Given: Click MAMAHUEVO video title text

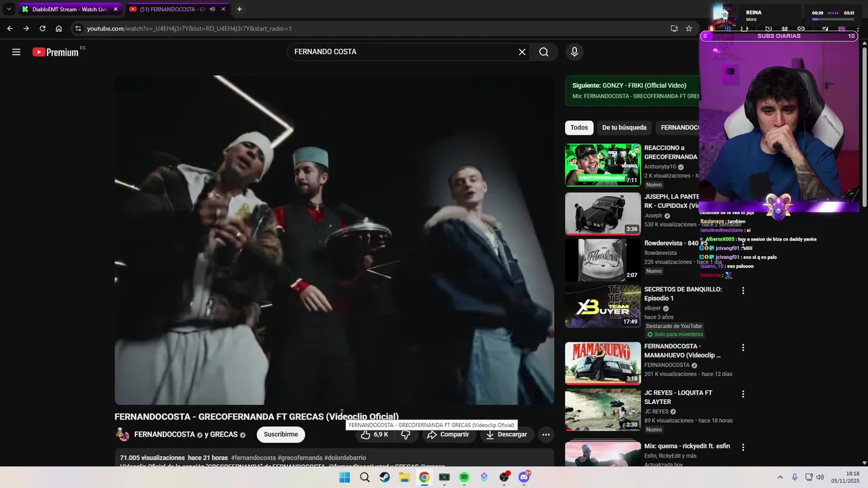Looking at the screenshot, I should (x=682, y=350).
